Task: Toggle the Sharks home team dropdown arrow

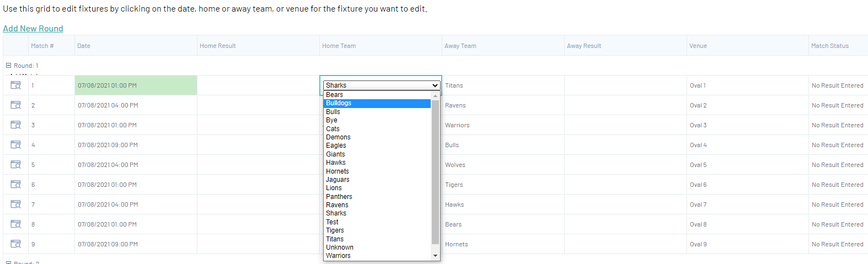Action: click(x=435, y=85)
